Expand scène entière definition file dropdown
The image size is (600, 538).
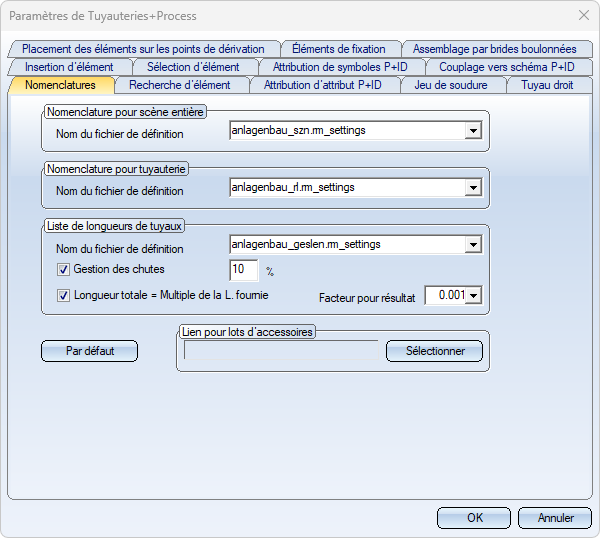(473, 131)
